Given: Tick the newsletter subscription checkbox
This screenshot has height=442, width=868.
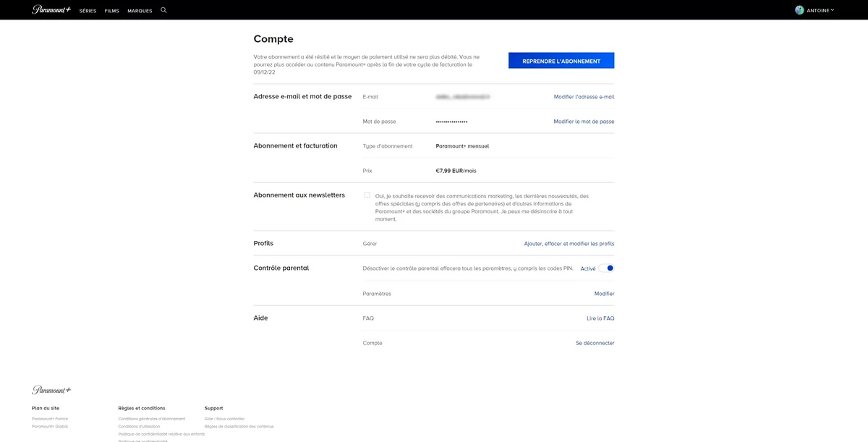Looking at the screenshot, I should (x=367, y=195).
